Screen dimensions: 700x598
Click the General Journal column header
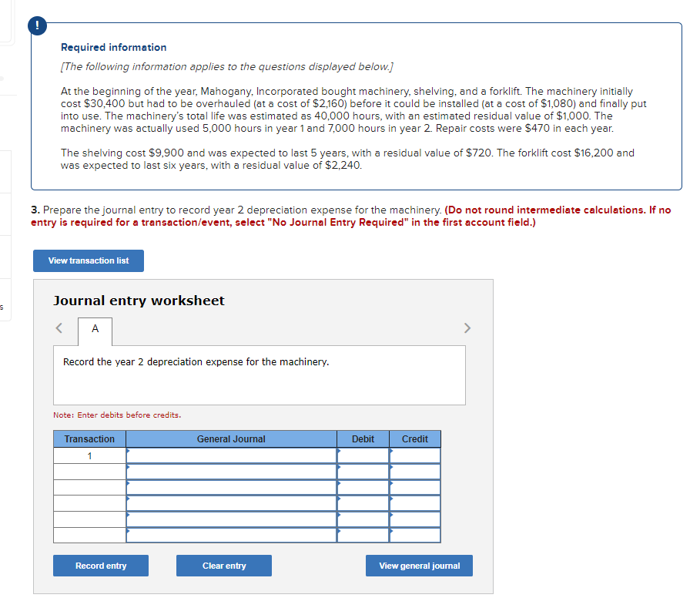point(231,439)
